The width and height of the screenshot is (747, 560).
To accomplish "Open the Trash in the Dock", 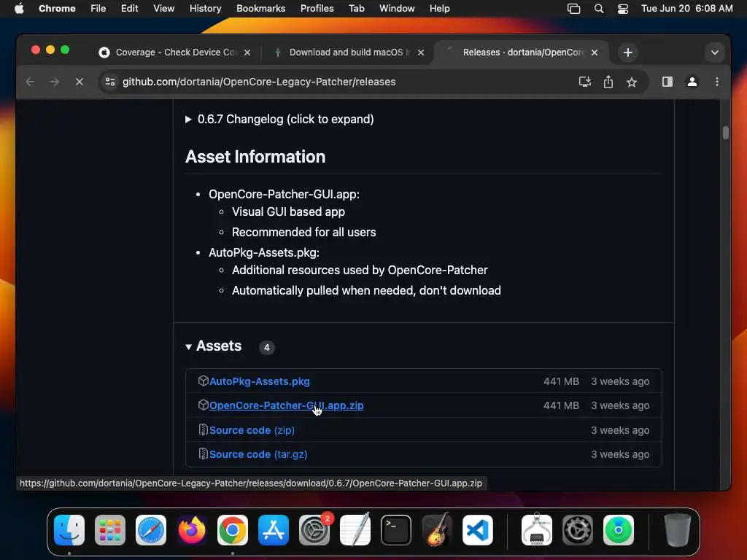I will [x=678, y=530].
